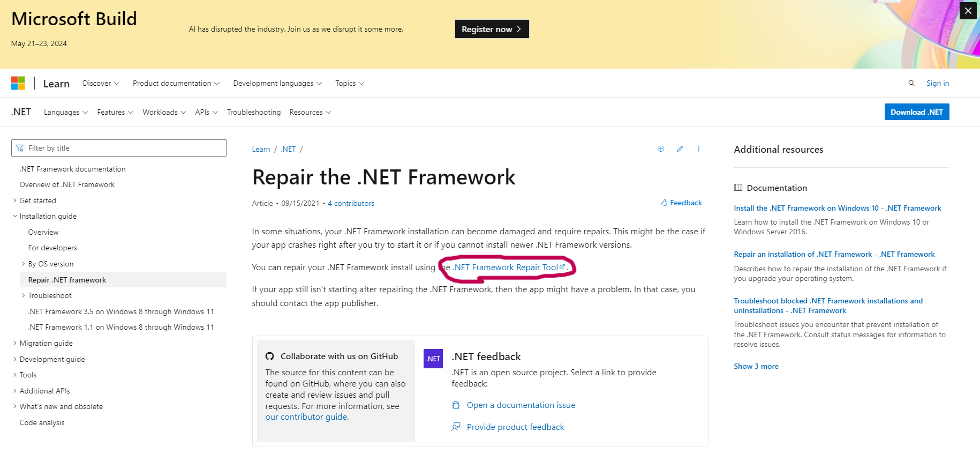Image resolution: width=980 pixels, height=468 pixels.
Task: Open Troubleshoot blocked .NET Framework installations link
Action: coord(828,306)
